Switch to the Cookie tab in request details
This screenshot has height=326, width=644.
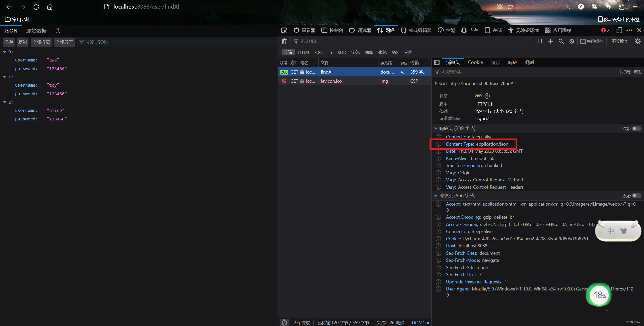click(x=475, y=62)
